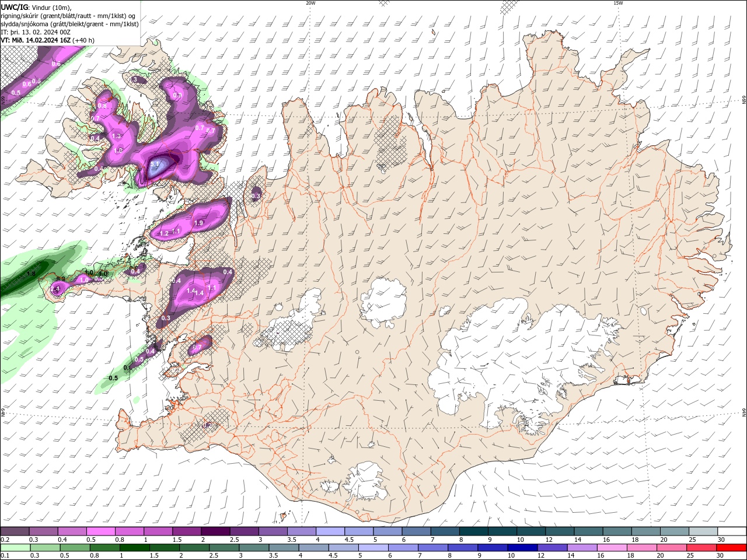Select the darkest green 1–1.5 swatch in lower legend
Screen dimensions: 747x560
coord(134,548)
